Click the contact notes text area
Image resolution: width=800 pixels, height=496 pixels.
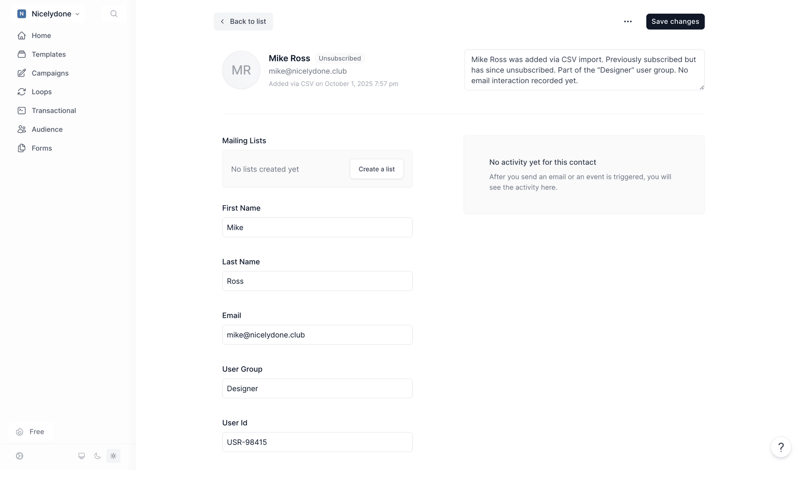point(584,70)
